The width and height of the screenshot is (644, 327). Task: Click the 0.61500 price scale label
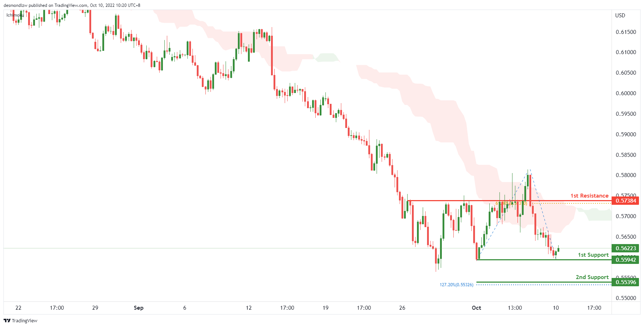[x=626, y=32]
